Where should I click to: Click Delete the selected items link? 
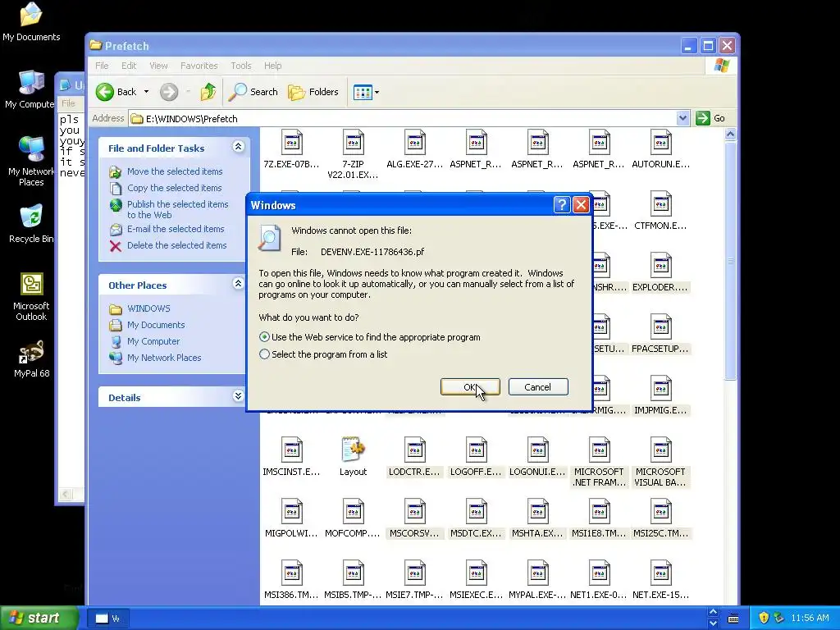click(177, 245)
